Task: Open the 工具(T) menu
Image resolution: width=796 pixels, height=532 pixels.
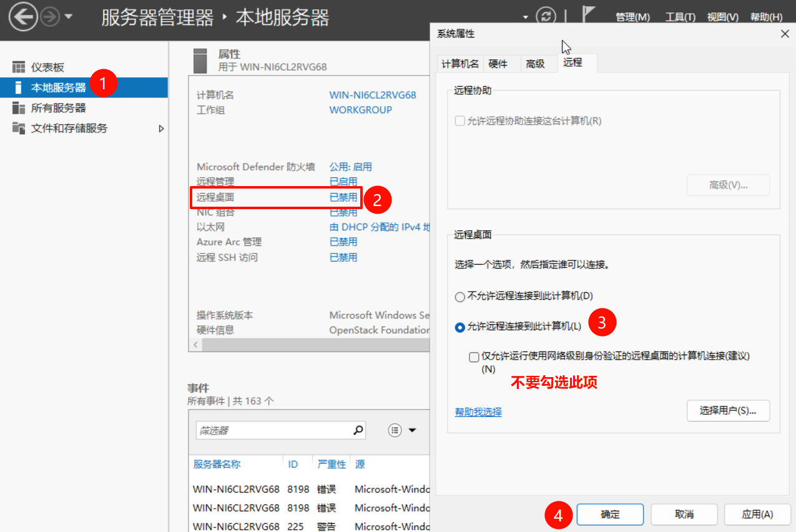Action: pos(680,17)
